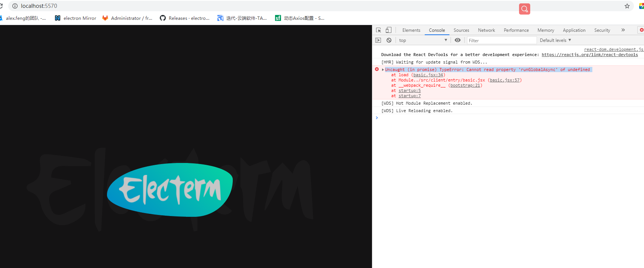
Task: Toggle the device toolbar icon
Action: coord(388,30)
